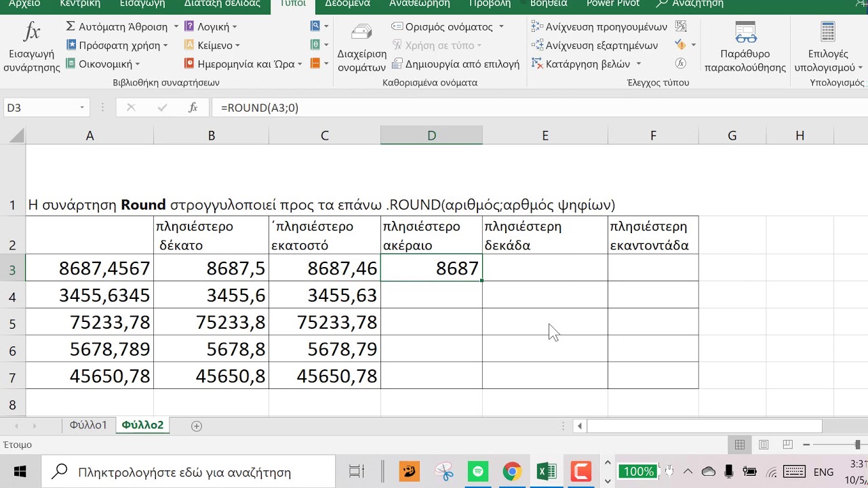Expand the Κατάργηση βελών dropdown arrow
Viewport: 868px width, 488px height.
tap(639, 64)
